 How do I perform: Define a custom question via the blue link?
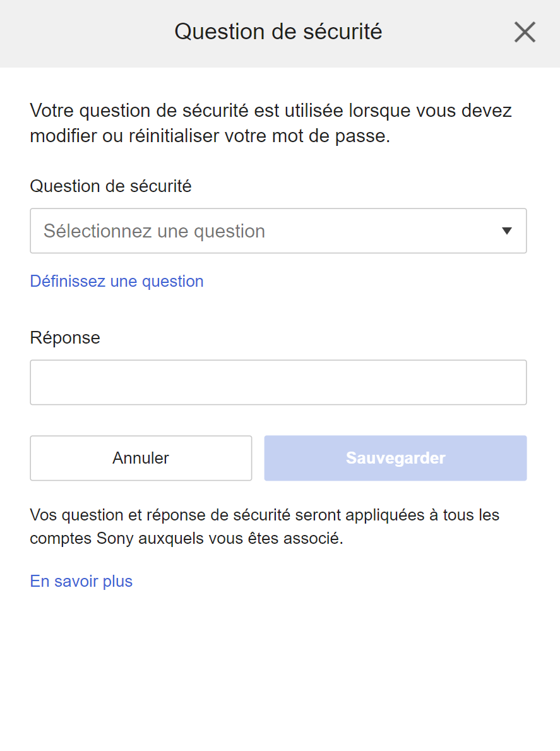[x=116, y=281]
